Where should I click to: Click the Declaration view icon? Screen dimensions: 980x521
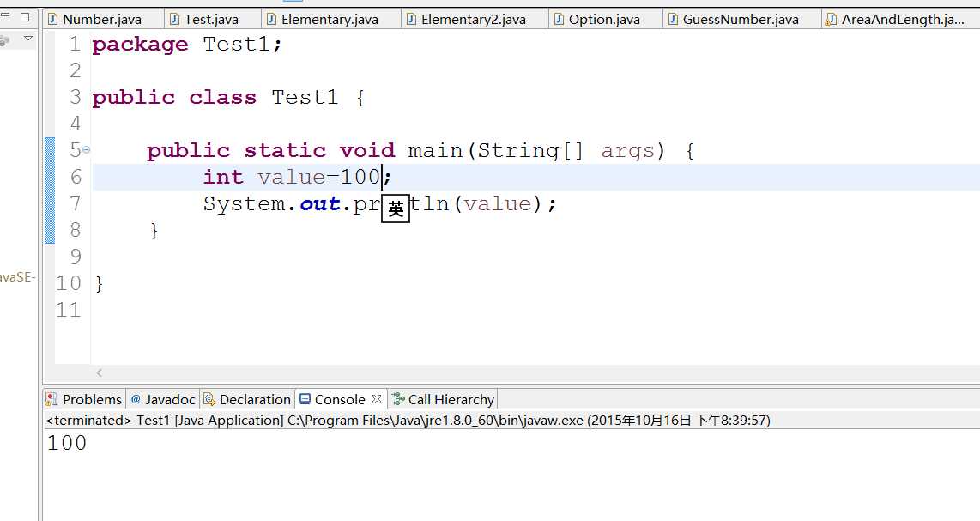pos(209,399)
